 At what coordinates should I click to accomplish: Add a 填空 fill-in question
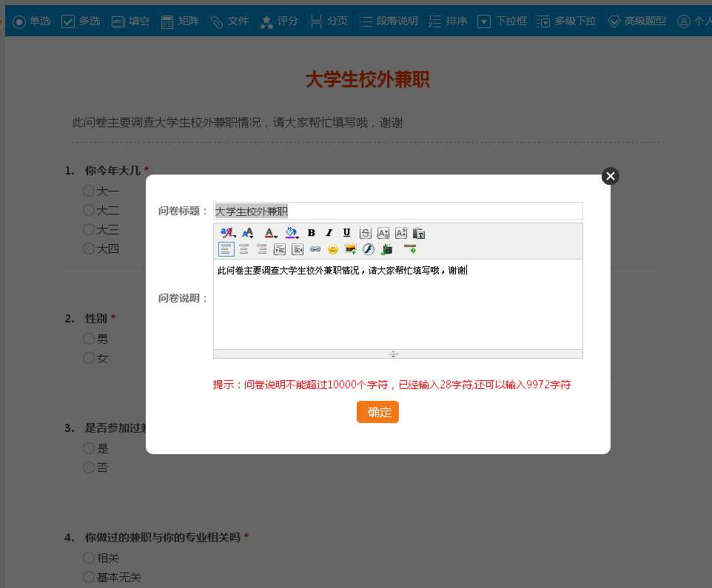click(130, 21)
